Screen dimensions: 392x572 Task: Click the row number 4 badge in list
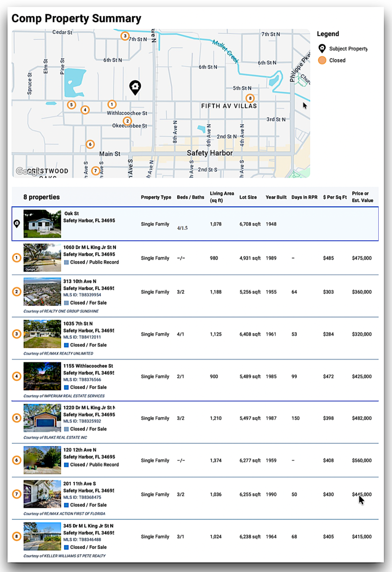pyautogui.click(x=17, y=376)
